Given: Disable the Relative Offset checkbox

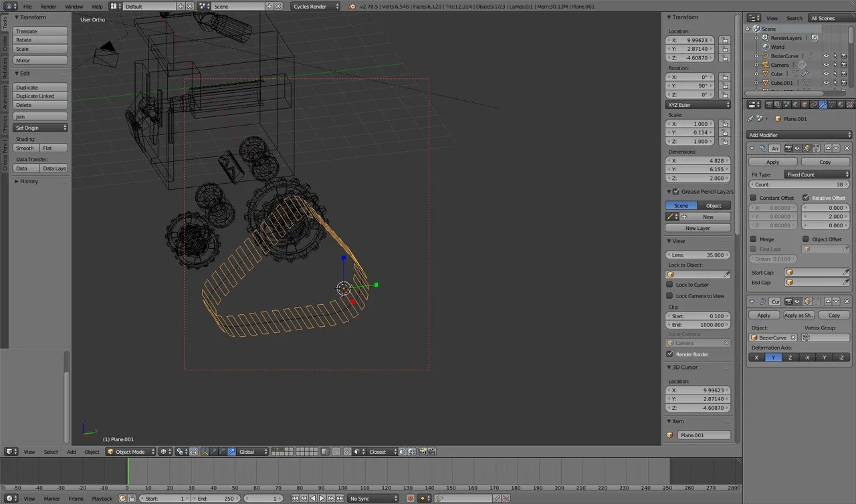Looking at the screenshot, I should click(x=805, y=198).
